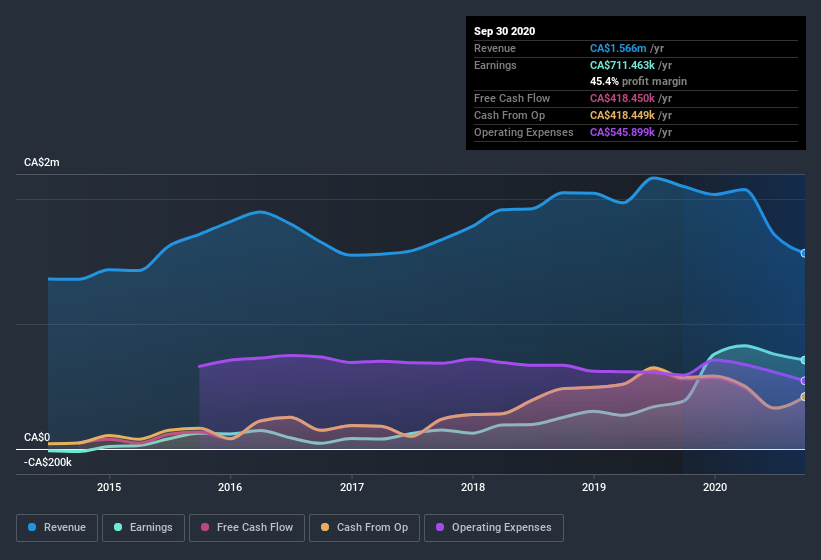Click the Cash From Op label in tooltip
Viewport: 821px width, 560px height.
pyautogui.click(x=509, y=115)
